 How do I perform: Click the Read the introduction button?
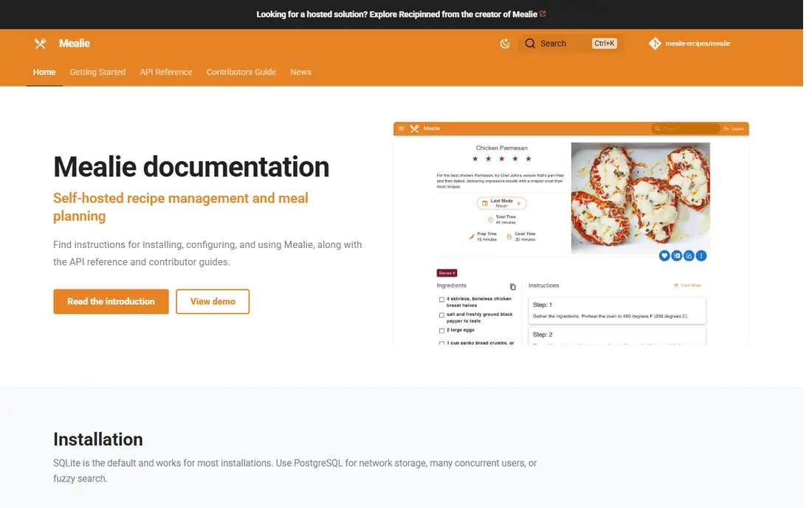(x=111, y=301)
